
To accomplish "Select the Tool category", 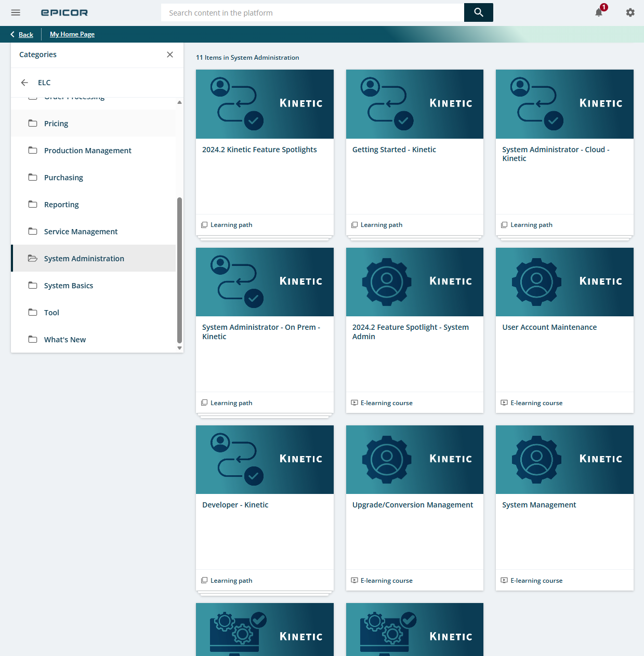I will tap(94, 313).
